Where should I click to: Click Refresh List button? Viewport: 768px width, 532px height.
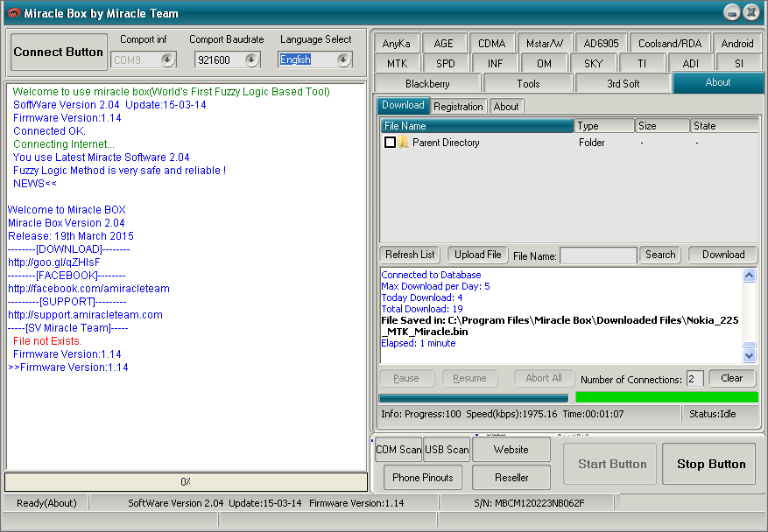pos(410,255)
